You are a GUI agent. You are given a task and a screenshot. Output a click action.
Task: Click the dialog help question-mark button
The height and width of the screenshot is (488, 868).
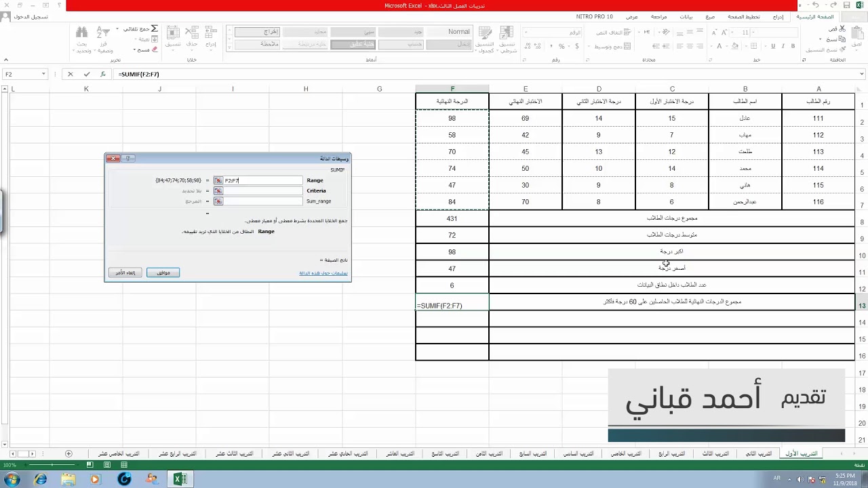click(127, 159)
